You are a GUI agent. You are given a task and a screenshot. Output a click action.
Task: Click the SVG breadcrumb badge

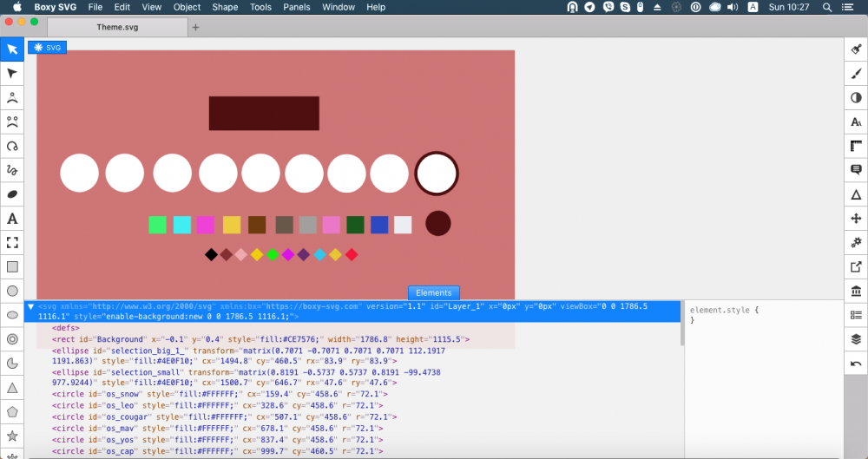48,48
